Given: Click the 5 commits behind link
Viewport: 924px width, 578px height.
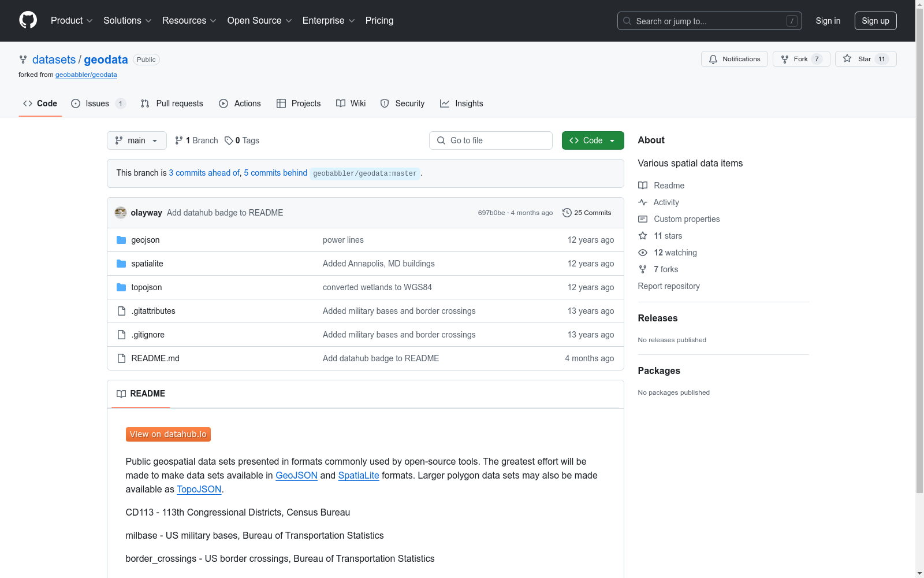Looking at the screenshot, I should pyautogui.click(x=275, y=173).
